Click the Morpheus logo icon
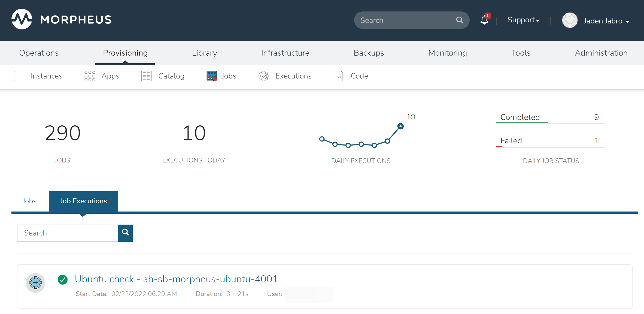Screen dimensions: 644x314 [22, 19]
